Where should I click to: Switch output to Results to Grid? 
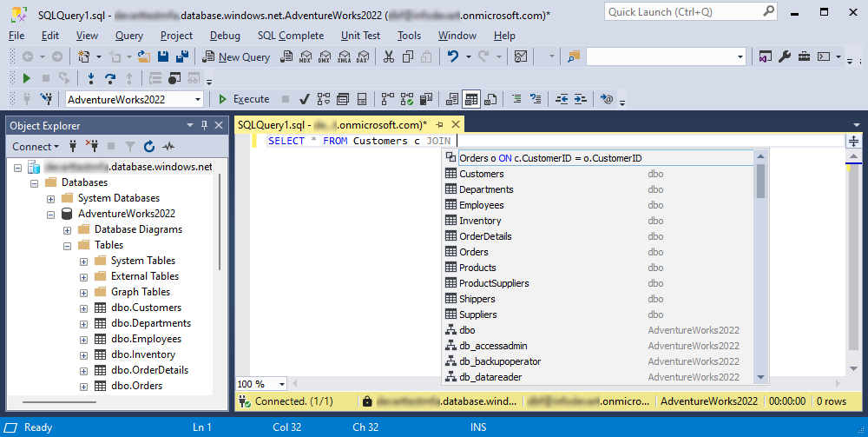(471, 99)
